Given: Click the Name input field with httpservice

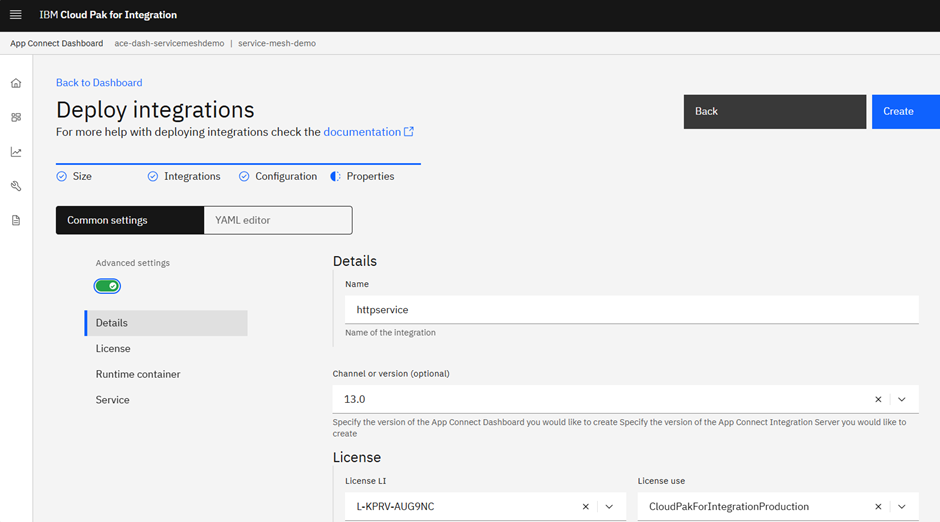Looking at the screenshot, I should click(632, 310).
